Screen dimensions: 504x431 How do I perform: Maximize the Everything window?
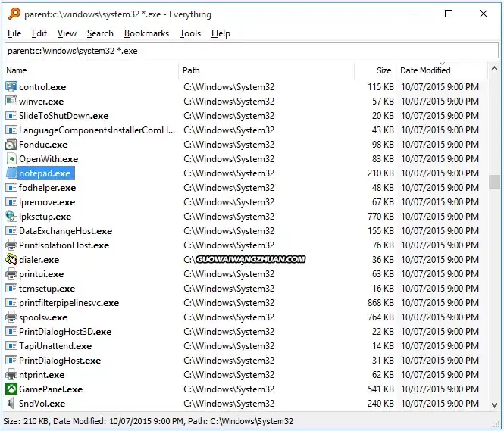click(x=449, y=14)
